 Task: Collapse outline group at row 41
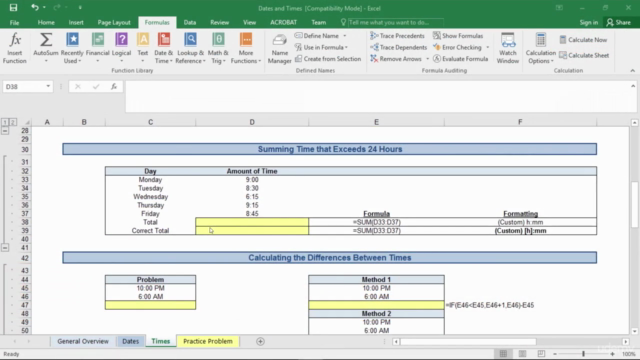pos(5,248)
